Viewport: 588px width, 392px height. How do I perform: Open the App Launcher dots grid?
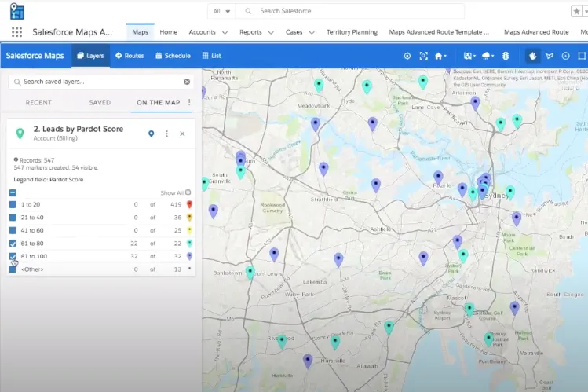[x=16, y=32]
